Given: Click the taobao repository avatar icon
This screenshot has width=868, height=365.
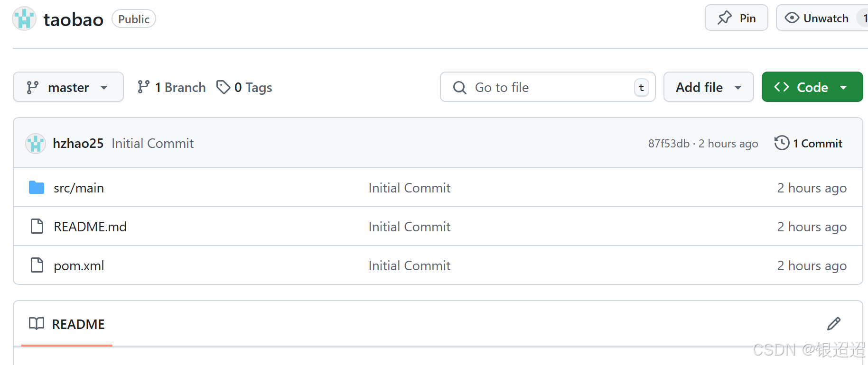Looking at the screenshot, I should click(x=24, y=19).
